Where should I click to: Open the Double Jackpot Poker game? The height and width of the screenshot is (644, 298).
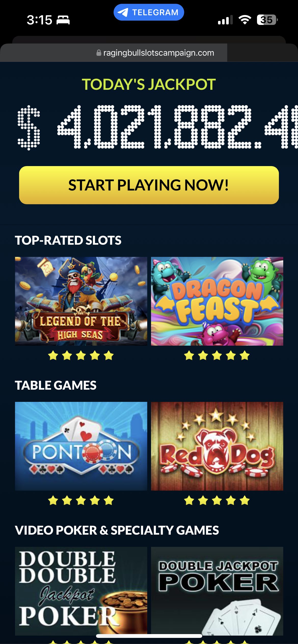click(217, 591)
